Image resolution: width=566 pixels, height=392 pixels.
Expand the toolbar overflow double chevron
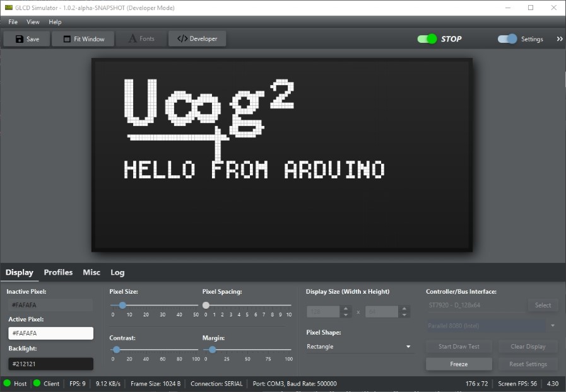click(x=560, y=39)
